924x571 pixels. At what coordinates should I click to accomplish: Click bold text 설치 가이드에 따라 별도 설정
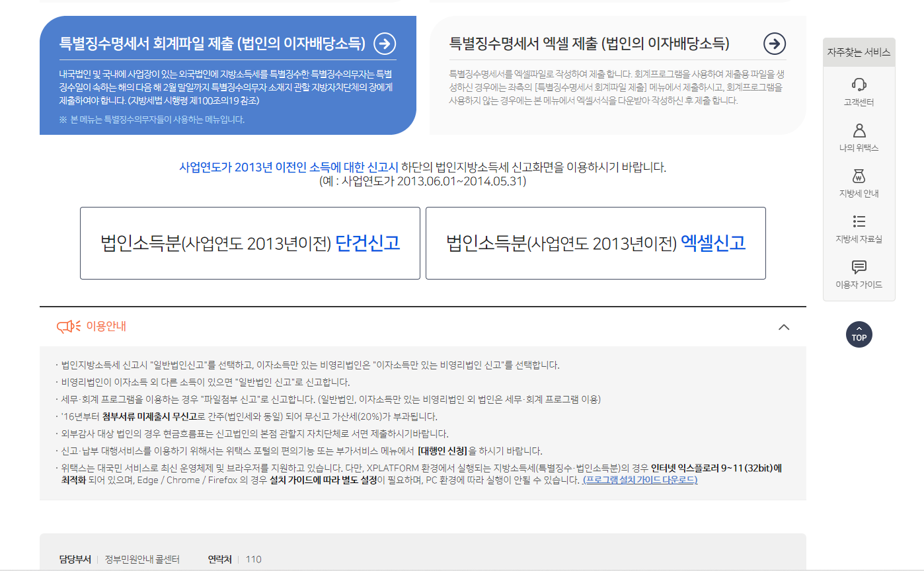pos(323,480)
